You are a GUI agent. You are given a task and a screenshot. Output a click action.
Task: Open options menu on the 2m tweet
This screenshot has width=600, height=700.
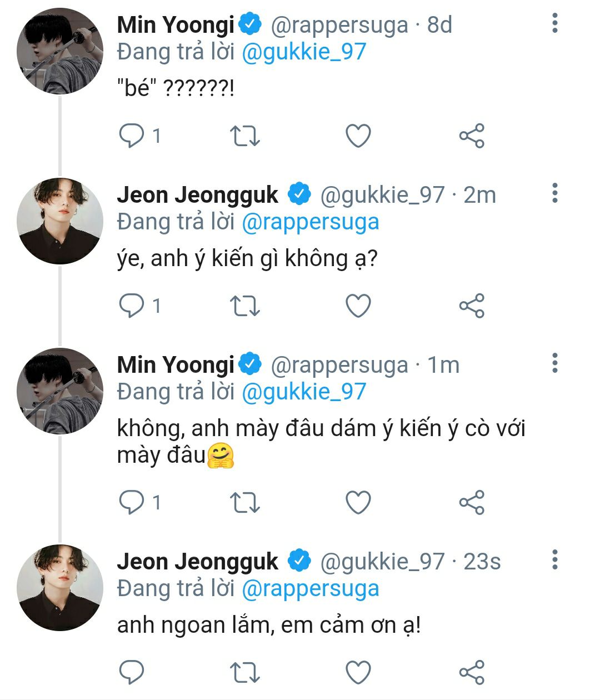click(x=554, y=193)
